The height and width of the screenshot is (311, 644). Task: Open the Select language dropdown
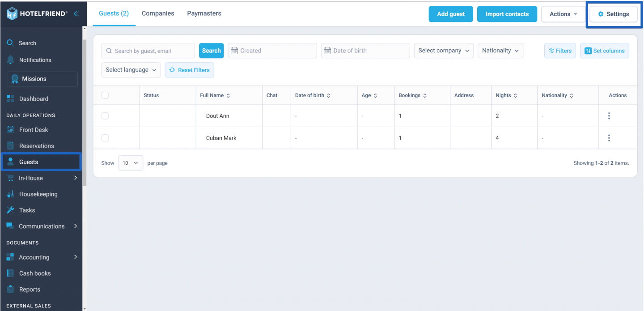(x=131, y=70)
